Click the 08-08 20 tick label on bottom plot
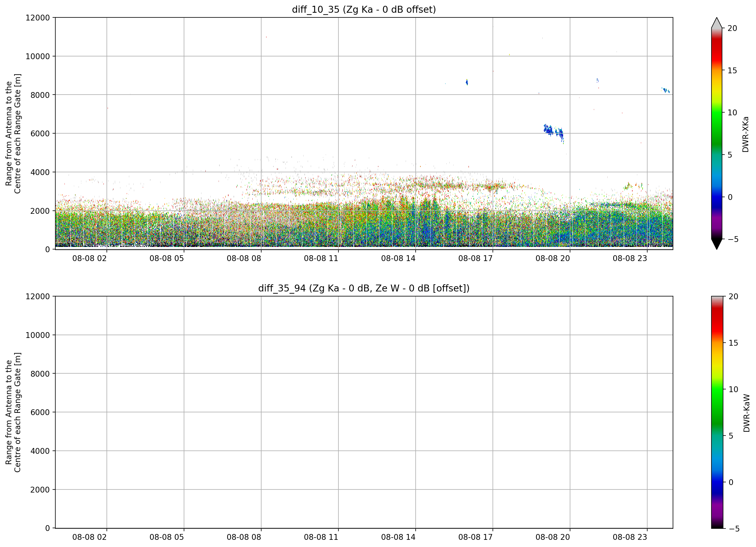 [553, 537]
